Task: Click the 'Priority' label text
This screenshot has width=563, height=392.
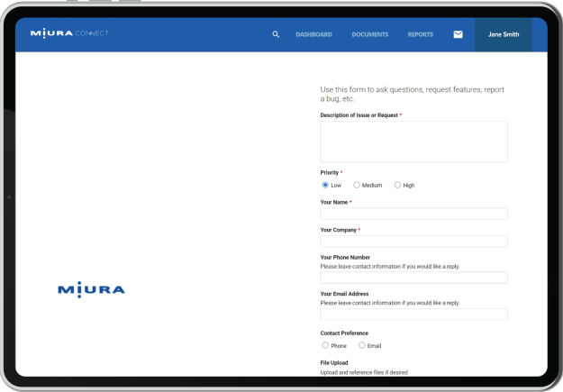Action: pyautogui.click(x=330, y=172)
